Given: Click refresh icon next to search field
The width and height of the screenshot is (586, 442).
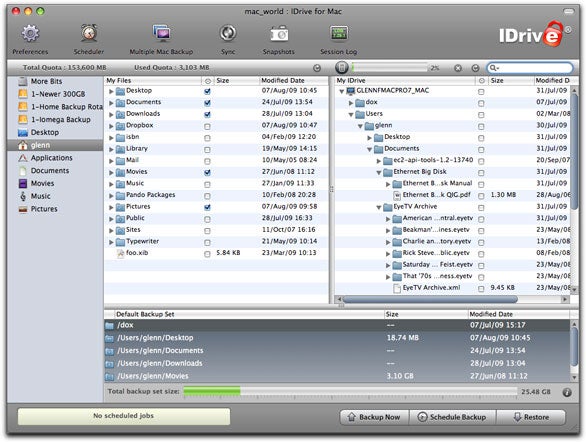Looking at the screenshot, I should [475, 68].
